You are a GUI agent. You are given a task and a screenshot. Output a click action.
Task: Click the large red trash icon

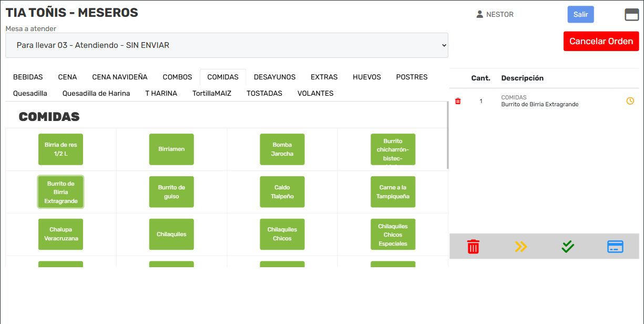[473, 247]
